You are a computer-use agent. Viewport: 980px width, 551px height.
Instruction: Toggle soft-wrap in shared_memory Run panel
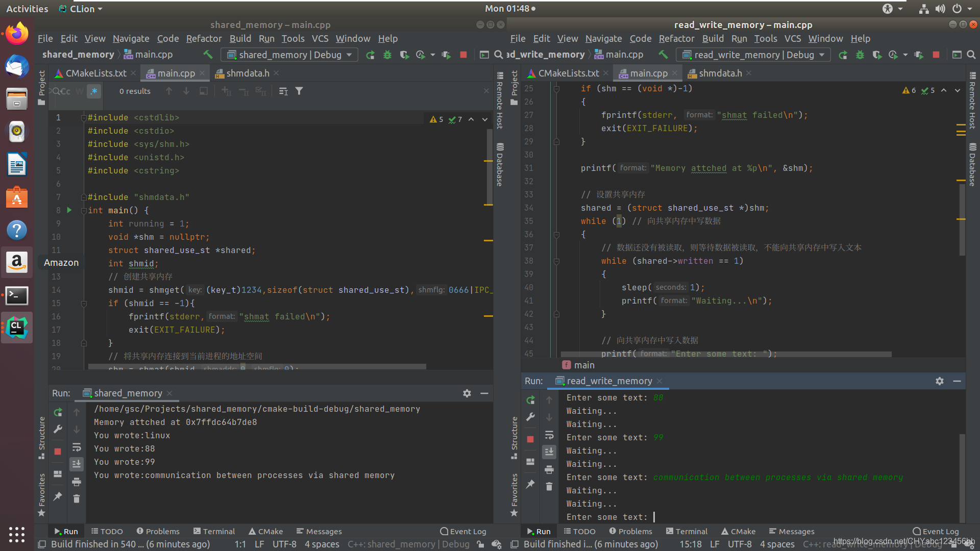coord(77,447)
